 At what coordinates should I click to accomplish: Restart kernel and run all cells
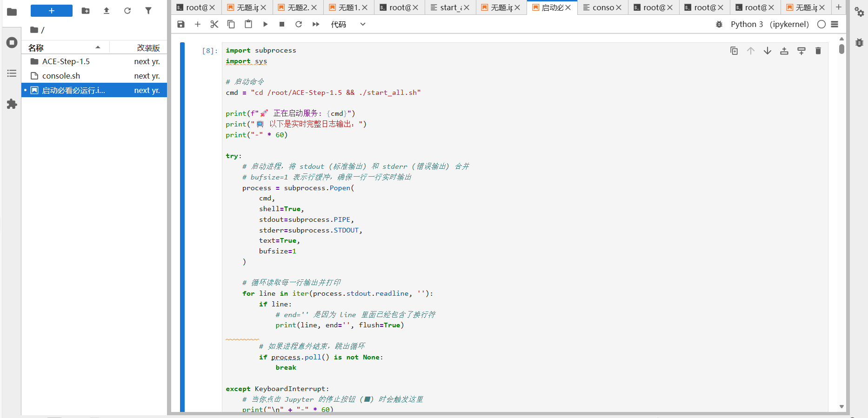[x=316, y=24]
